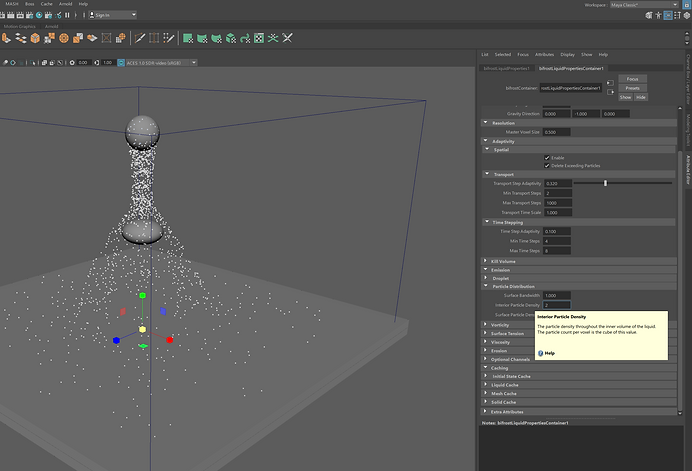Click the Help link in tooltip
This screenshot has height=471, width=692.
point(549,353)
